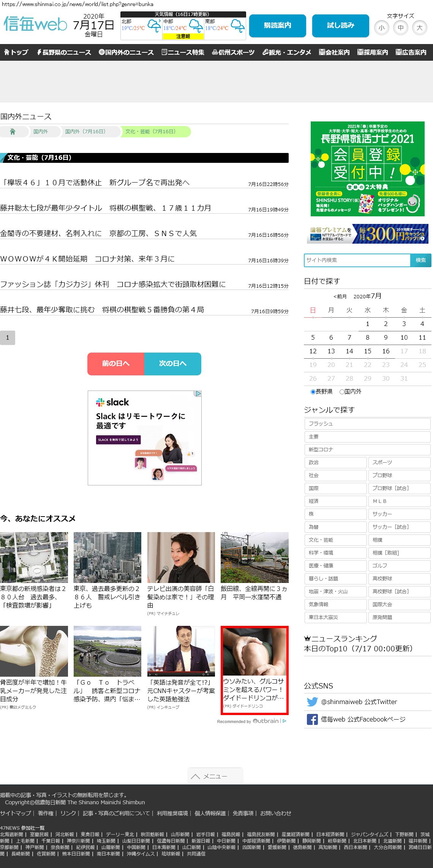Click the northern region weather icon
This screenshot has width=433, height=868.
(x=154, y=26)
